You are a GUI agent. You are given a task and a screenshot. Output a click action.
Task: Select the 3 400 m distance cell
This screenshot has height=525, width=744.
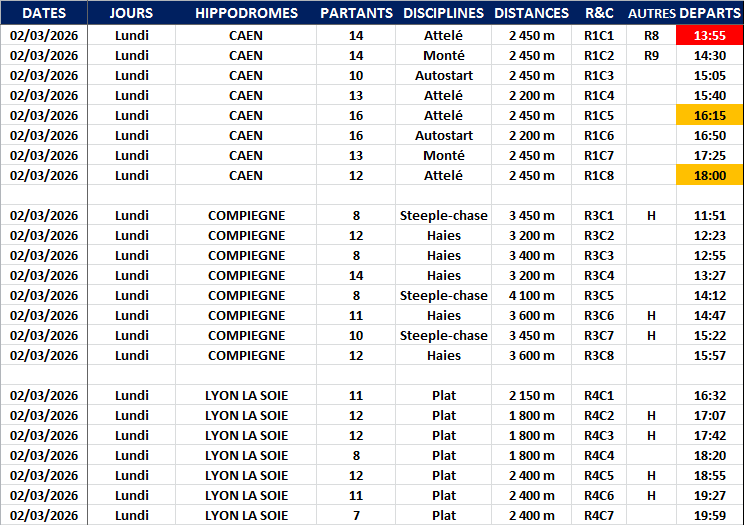pyautogui.click(x=531, y=255)
